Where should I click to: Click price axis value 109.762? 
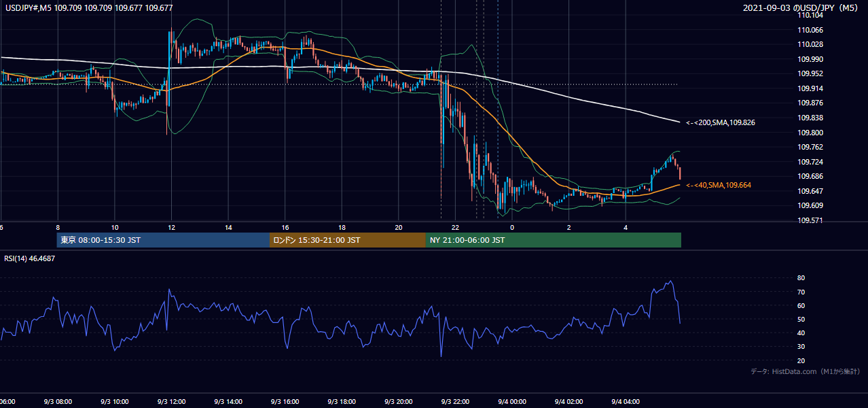811,147
